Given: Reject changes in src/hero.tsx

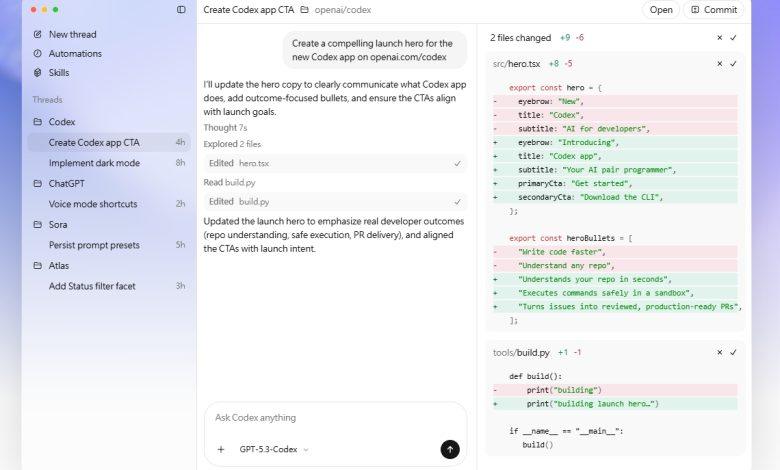Looking at the screenshot, I should [x=719, y=63].
